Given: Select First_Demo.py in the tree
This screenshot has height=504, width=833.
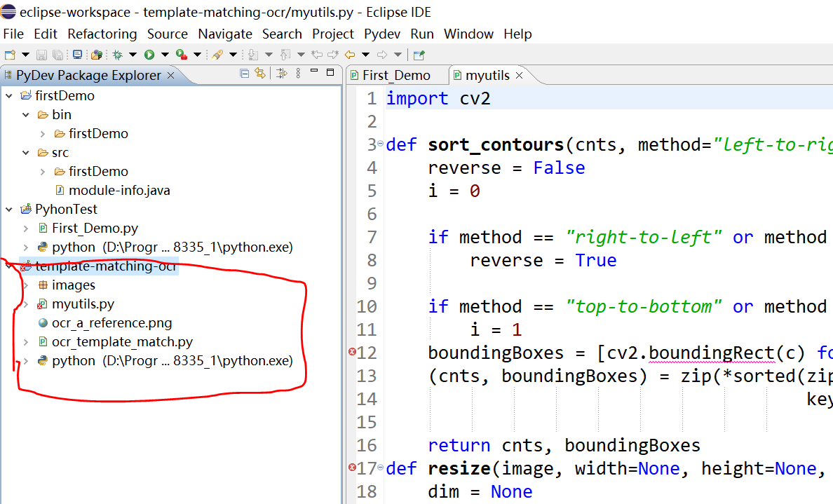Looking at the screenshot, I should point(95,229).
